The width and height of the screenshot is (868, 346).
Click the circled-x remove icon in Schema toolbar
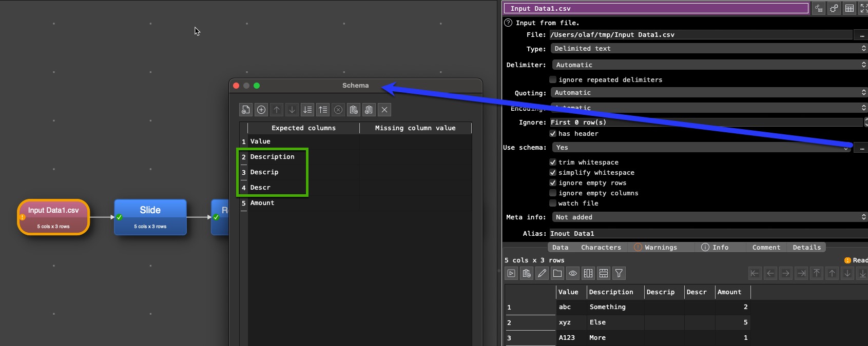[x=338, y=110]
